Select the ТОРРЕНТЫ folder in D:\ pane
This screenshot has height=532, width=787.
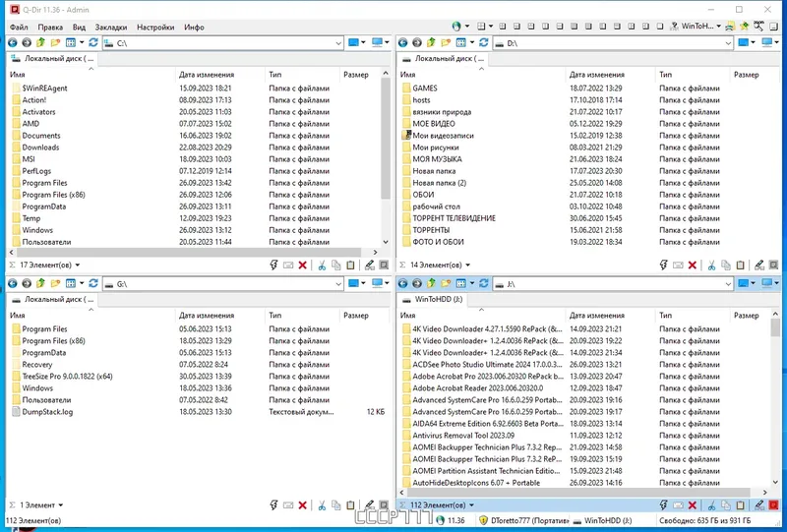click(431, 230)
